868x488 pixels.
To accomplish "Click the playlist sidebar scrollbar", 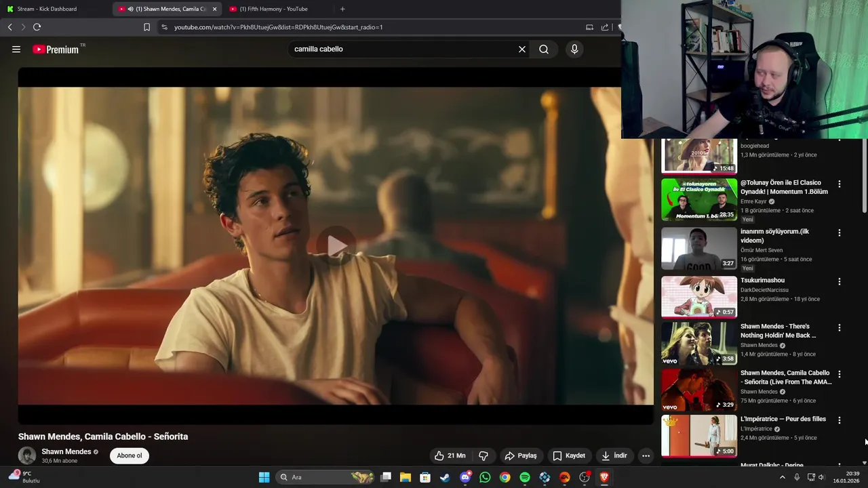I will tap(864, 176).
